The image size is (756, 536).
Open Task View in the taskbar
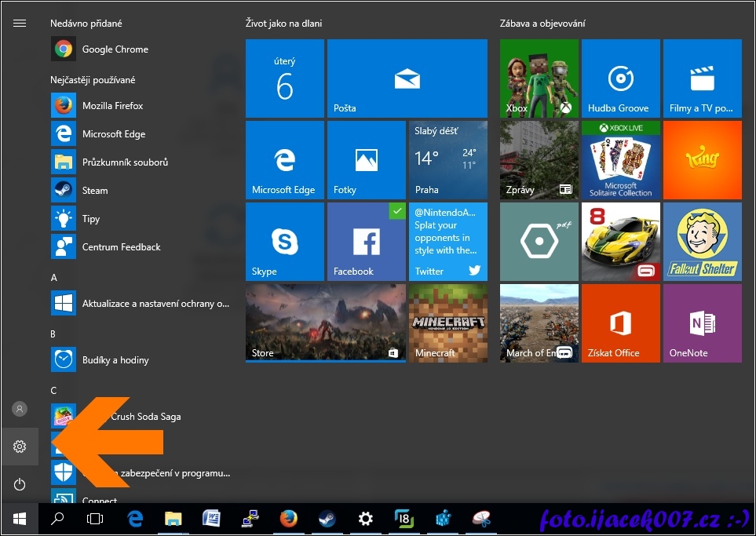click(95, 519)
